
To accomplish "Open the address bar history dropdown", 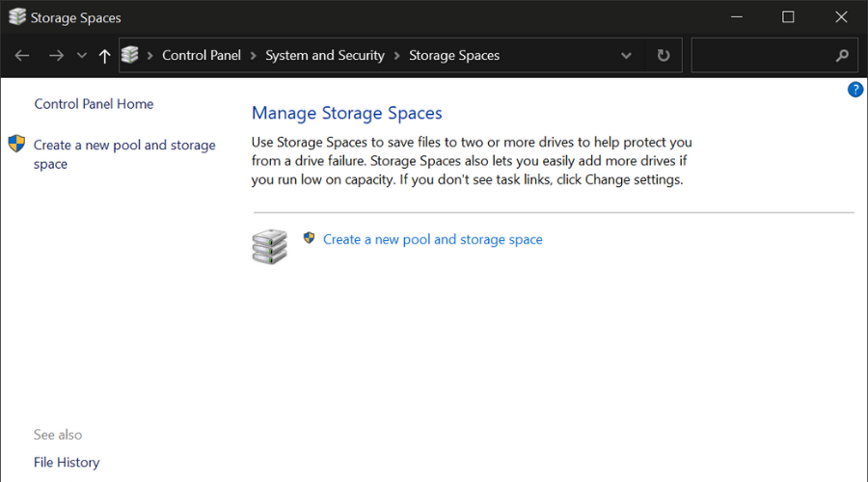I will (626, 56).
